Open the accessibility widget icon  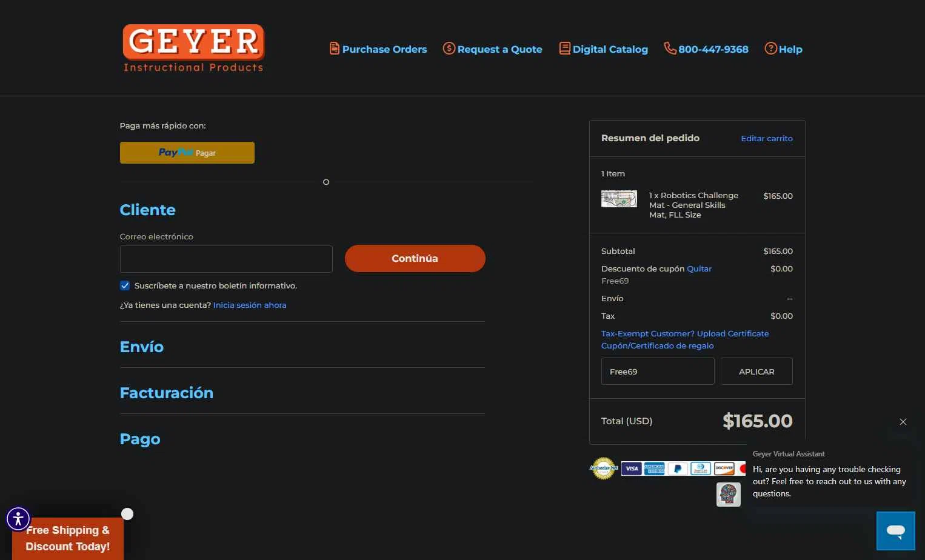18,519
